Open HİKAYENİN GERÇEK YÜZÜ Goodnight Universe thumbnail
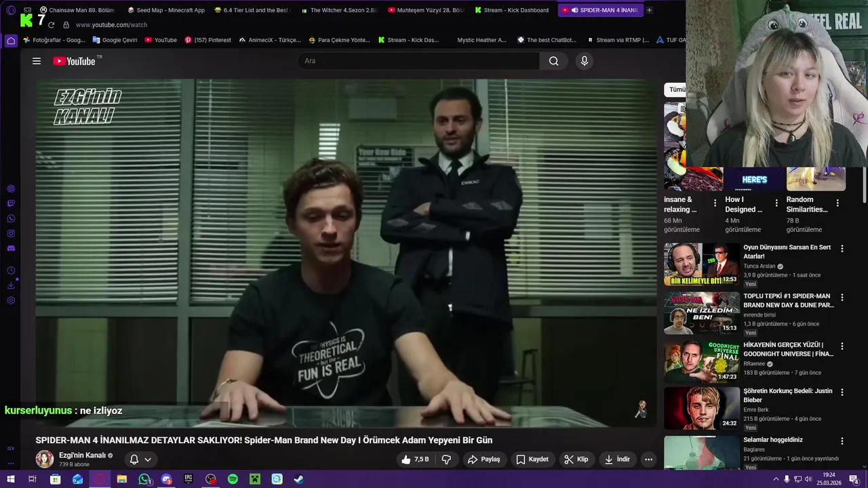Screen dimensions: 868x488 [701, 362]
